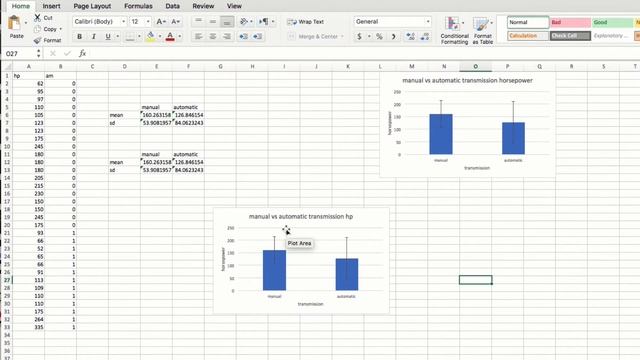Decrease font size with small A icon
Image resolution: width=640 pixels, height=360 pixels.
[x=176, y=22]
